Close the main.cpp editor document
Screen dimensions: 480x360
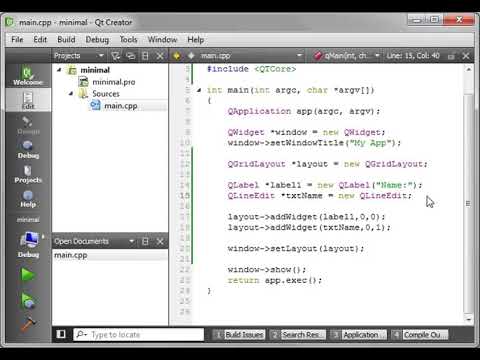click(x=466, y=56)
